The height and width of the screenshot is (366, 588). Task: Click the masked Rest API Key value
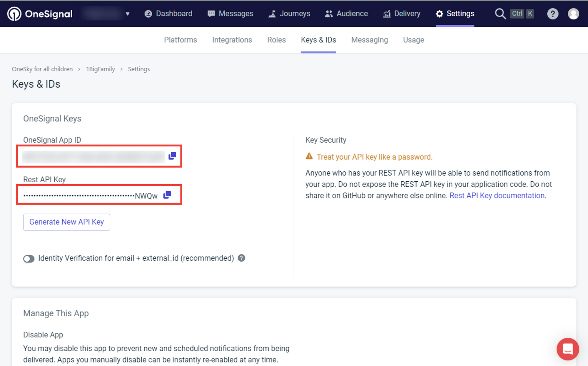(x=91, y=196)
